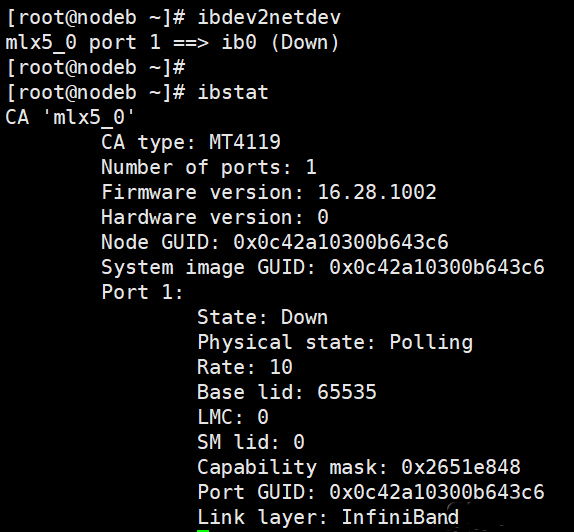The width and height of the screenshot is (574, 532).
Task: Click the Port 1 heading
Action: coord(142,292)
